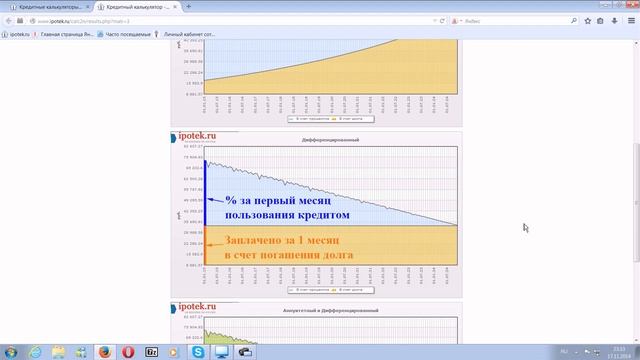The width and height of the screenshot is (640, 360).
Task: Open a new tab with plus button
Action: 189,7
